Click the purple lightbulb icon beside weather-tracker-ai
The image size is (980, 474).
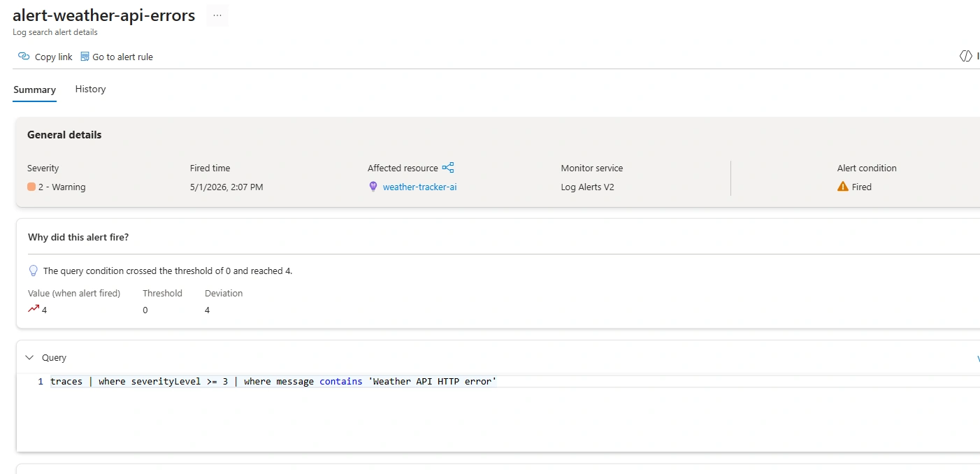point(373,187)
